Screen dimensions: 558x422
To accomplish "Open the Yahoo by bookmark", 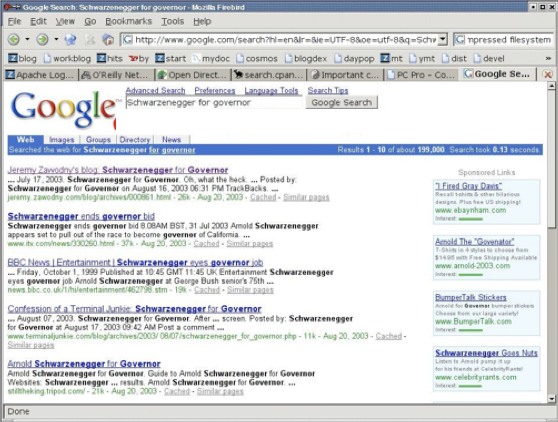I will click(x=139, y=58).
